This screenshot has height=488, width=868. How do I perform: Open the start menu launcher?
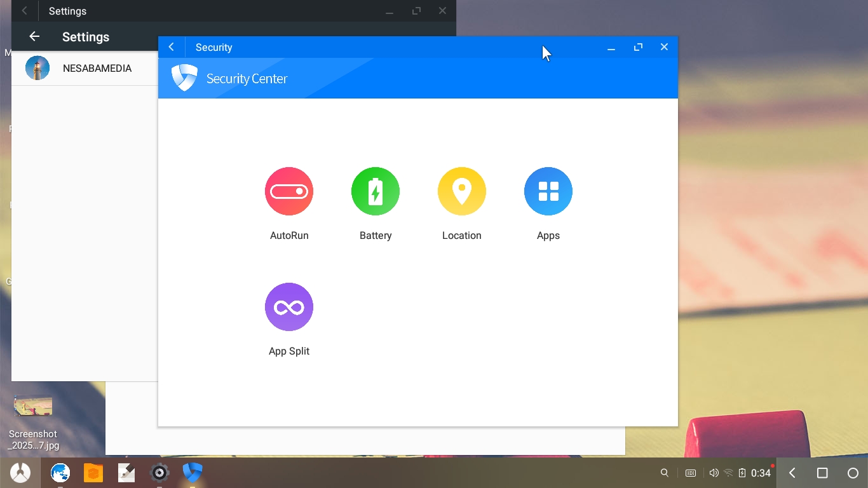20,473
